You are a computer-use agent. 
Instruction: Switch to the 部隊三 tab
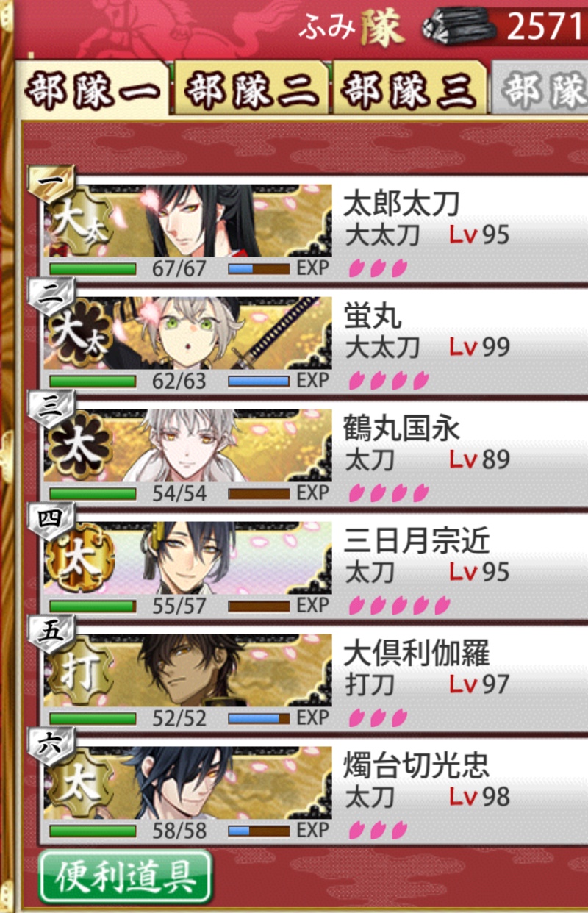pos(409,89)
